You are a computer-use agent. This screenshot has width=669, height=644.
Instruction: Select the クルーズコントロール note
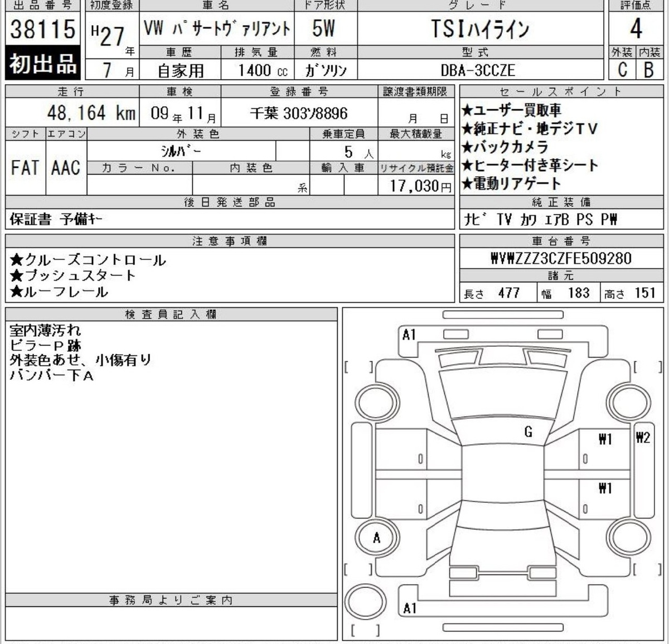click(88, 260)
